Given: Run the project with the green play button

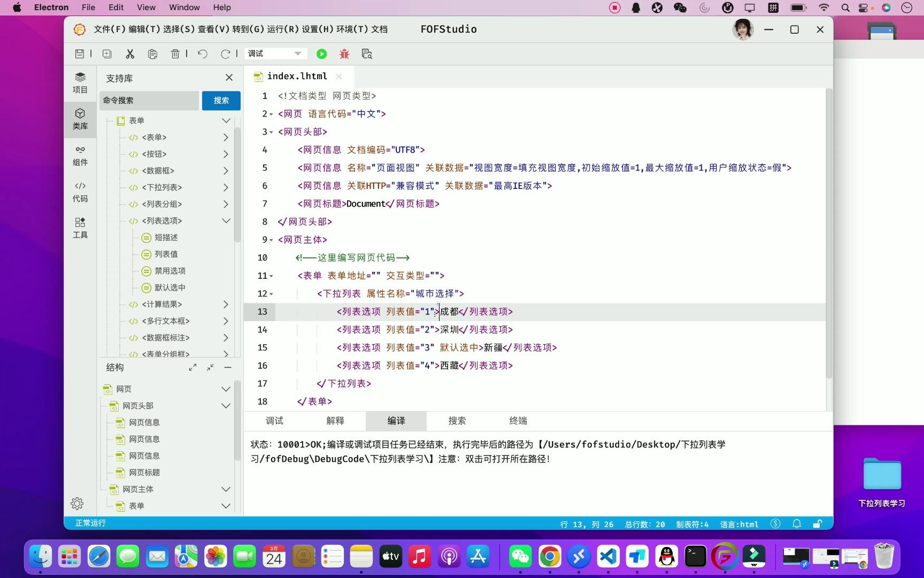Looking at the screenshot, I should [x=321, y=54].
